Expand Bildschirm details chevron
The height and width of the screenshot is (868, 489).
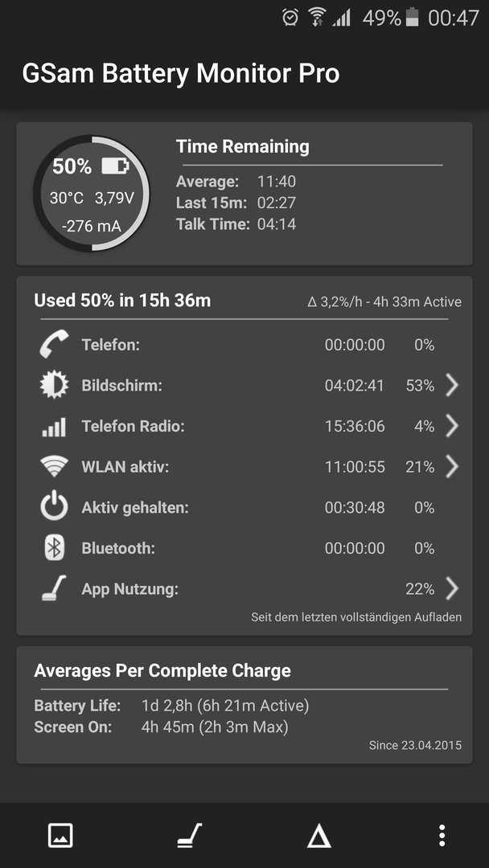(x=452, y=385)
